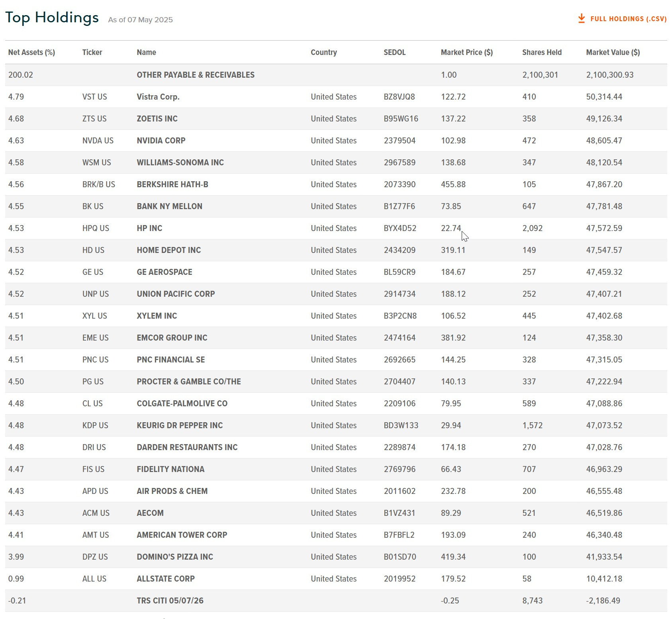Click the BANK NY MELLON name
The width and height of the screenshot is (672, 619).
169,206
